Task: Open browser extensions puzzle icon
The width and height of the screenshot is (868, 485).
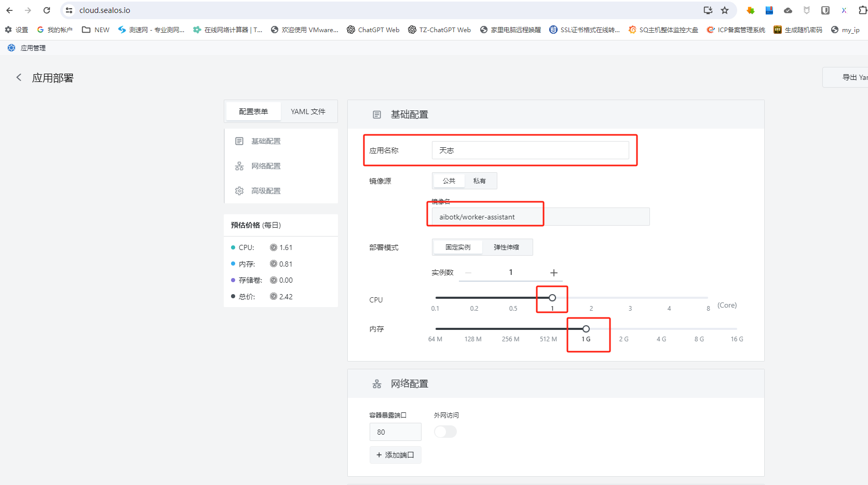Action: click(862, 10)
